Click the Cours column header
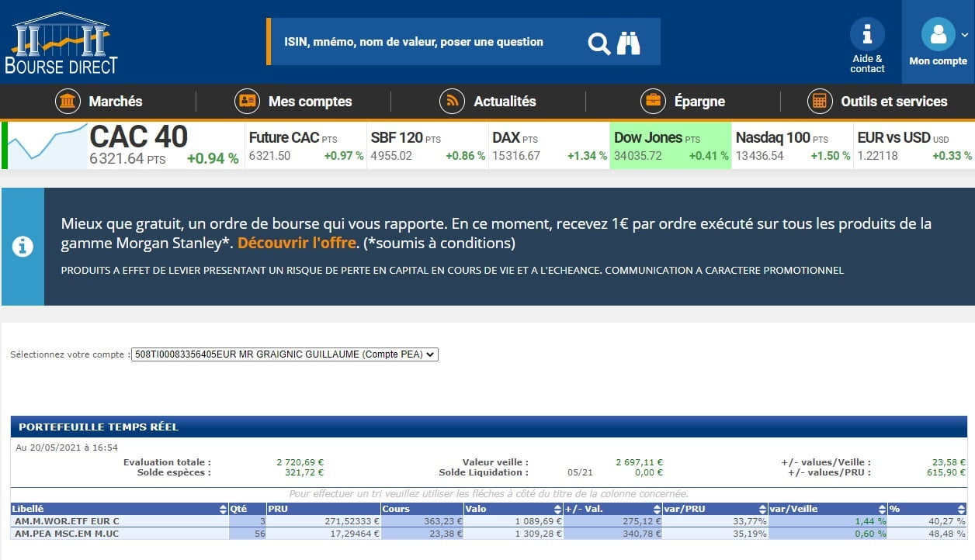The image size is (975, 560). point(422,510)
